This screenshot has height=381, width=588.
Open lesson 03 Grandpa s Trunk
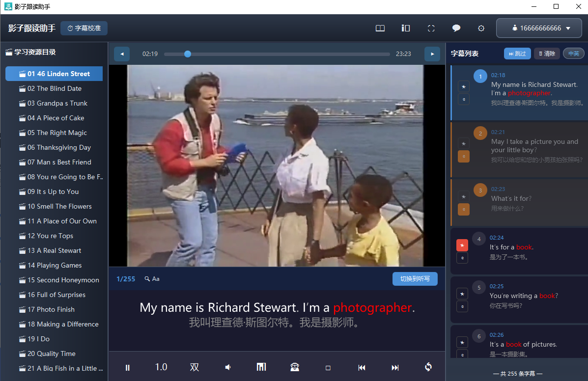tap(54, 103)
